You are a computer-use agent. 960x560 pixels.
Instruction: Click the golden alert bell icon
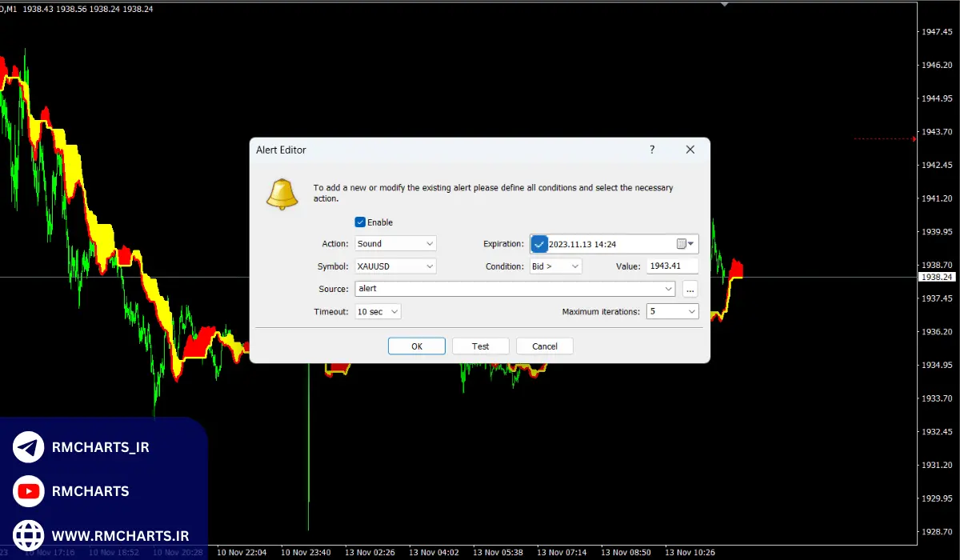click(282, 194)
